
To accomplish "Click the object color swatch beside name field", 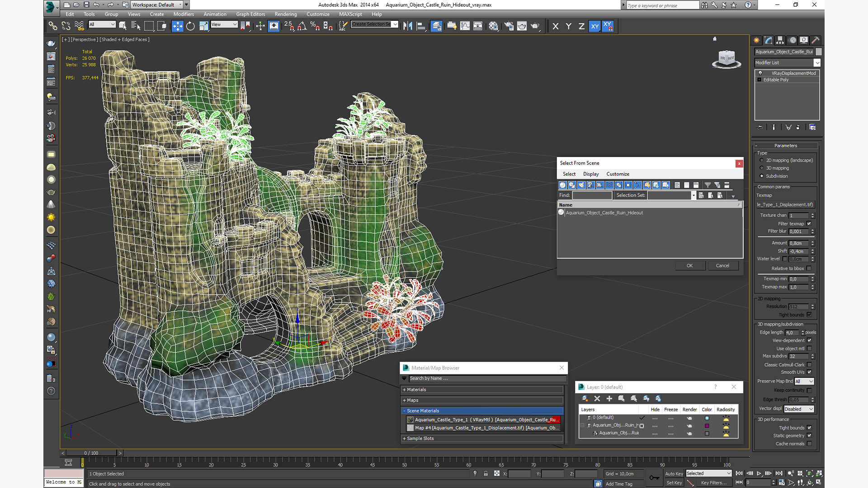I will (x=819, y=52).
